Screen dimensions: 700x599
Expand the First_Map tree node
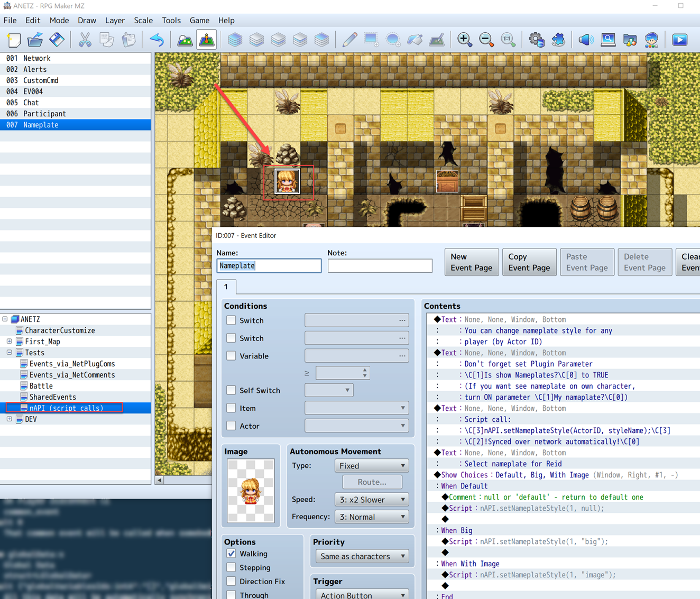tap(9, 342)
